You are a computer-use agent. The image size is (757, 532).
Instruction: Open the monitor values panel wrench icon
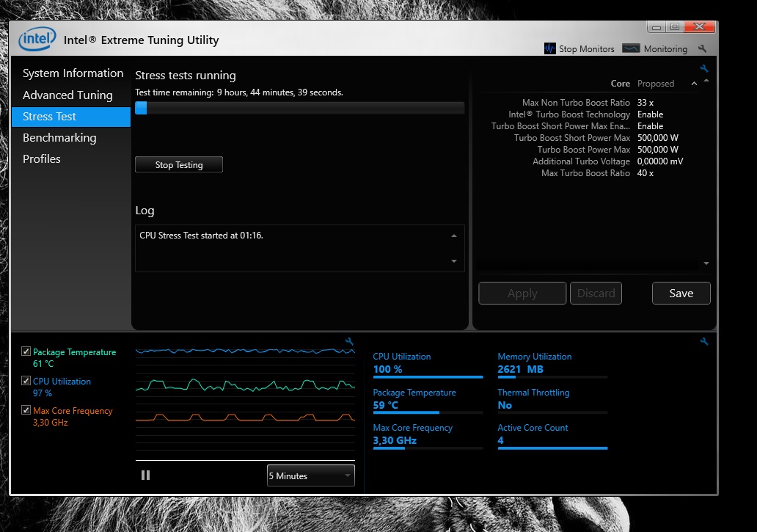click(x=704, y=342)
